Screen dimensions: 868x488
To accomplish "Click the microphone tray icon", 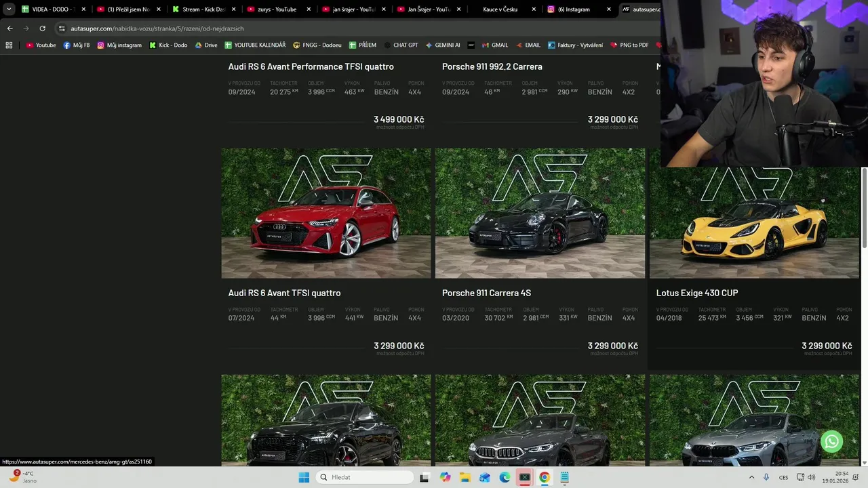I will (766, 477).
